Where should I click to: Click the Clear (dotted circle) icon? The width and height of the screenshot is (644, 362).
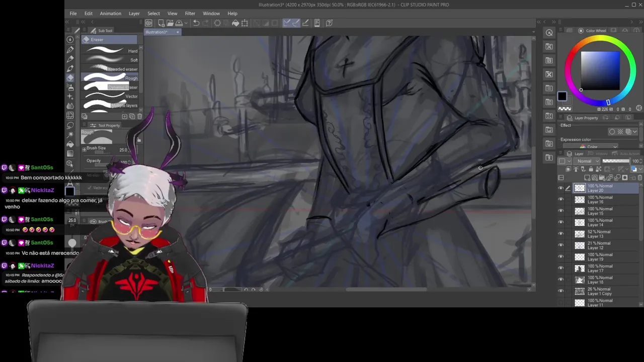[x=217, y=23]
